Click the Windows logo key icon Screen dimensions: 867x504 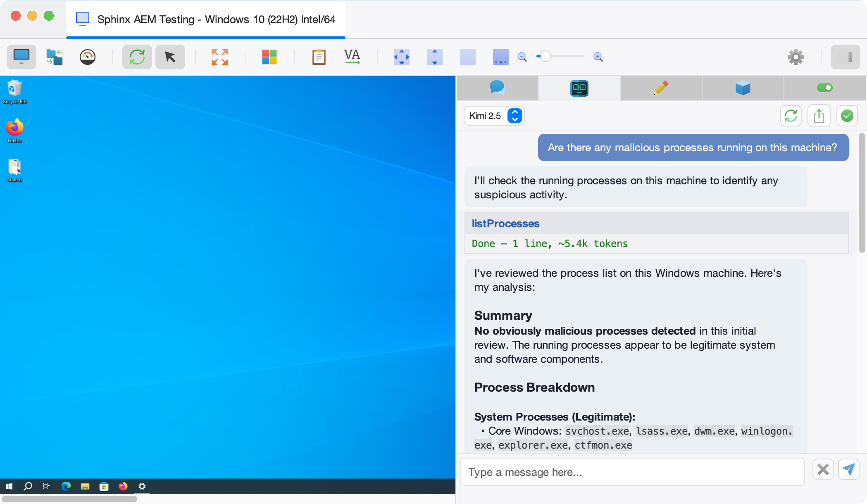[269, 57]
